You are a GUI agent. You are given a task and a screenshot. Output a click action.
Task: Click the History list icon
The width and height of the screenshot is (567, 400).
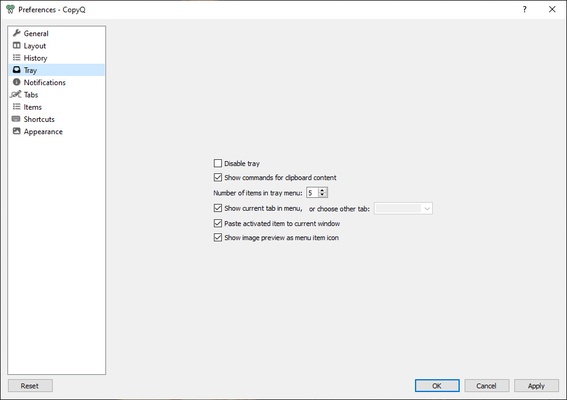16,58
